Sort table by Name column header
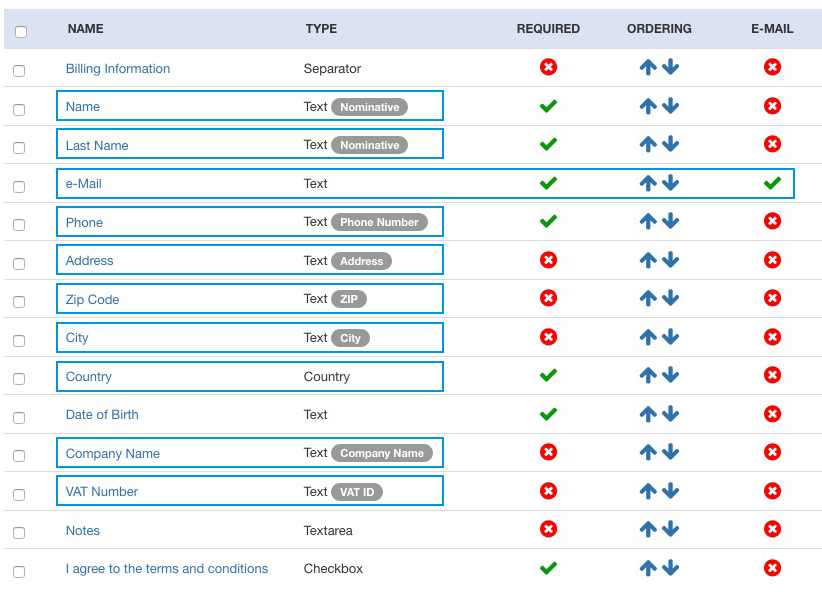The height and width of the screenshot is (592, 822). (86, 29)
